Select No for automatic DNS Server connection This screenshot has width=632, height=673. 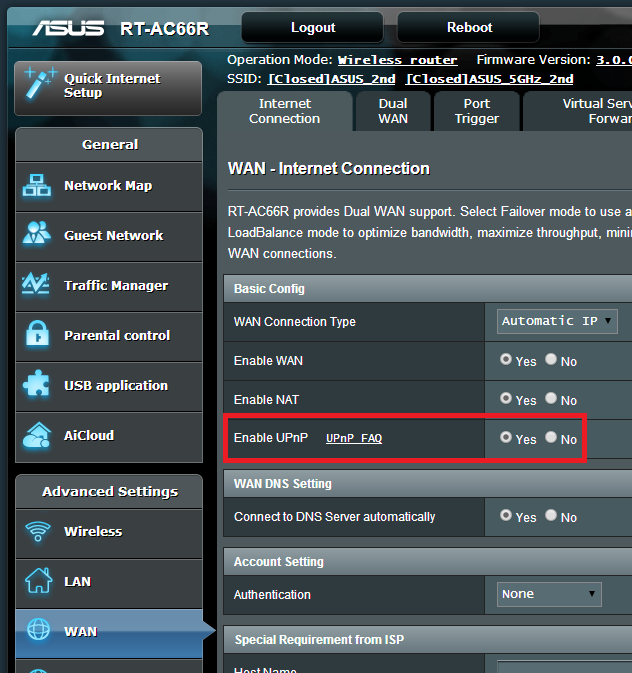tap(551, 516)
